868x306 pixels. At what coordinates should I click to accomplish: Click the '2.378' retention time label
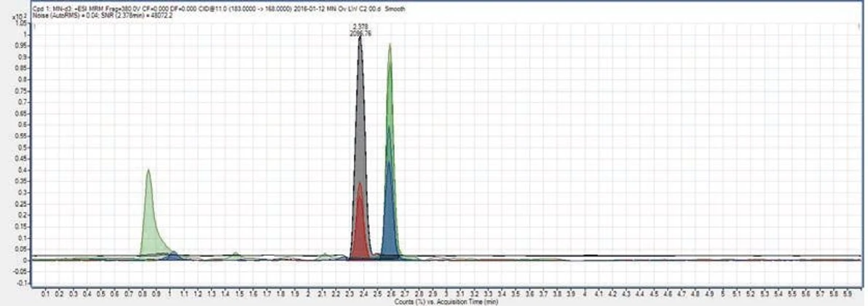(360, 27)
